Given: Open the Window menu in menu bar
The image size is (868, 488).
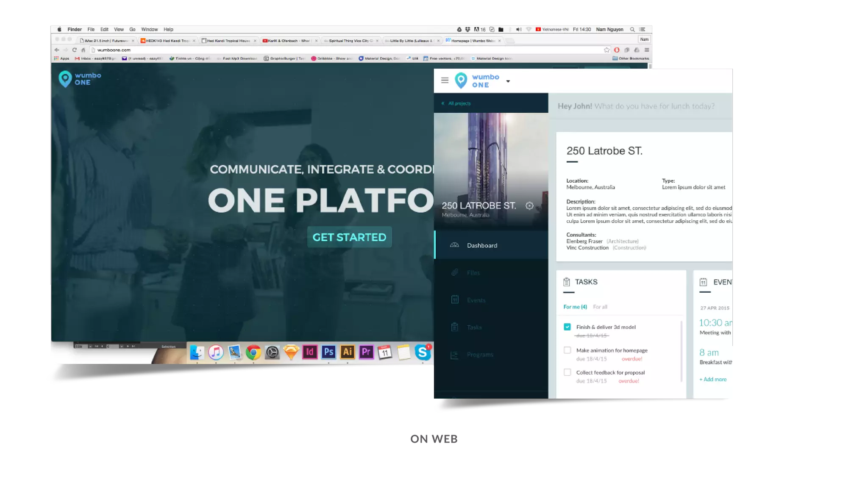Looking at the screenshot, I should [x=149, y=30].
